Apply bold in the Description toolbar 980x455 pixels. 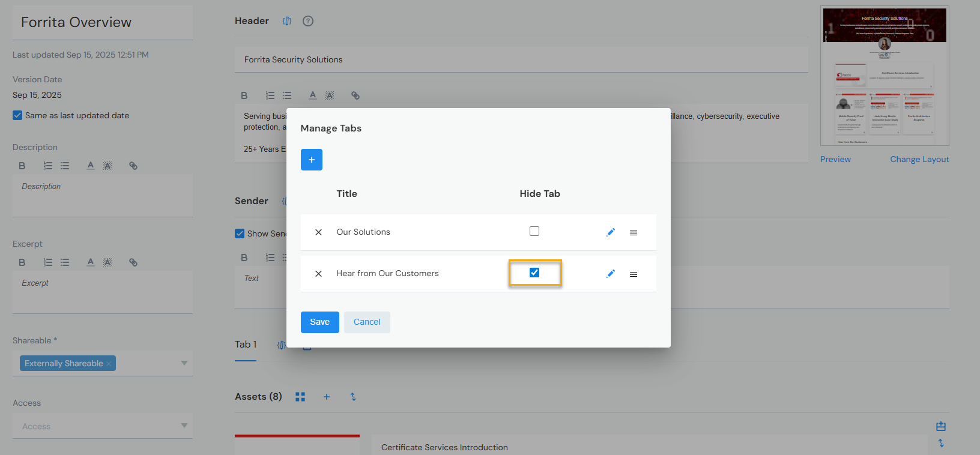tap(22, 166)
